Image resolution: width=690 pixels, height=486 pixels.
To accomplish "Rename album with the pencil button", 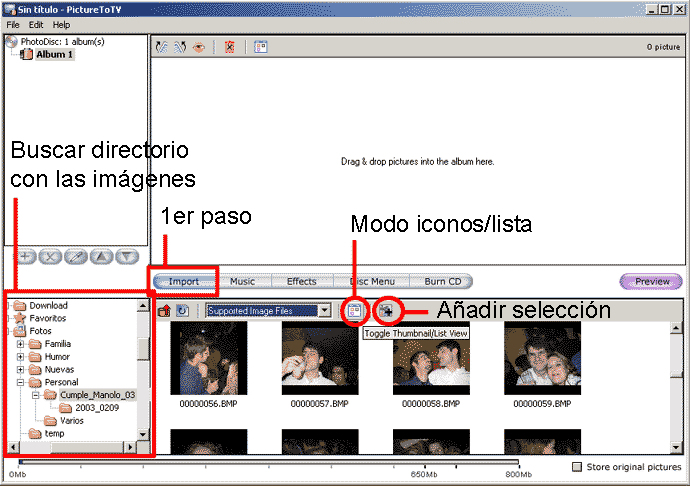I will click(x=76, y=256).
